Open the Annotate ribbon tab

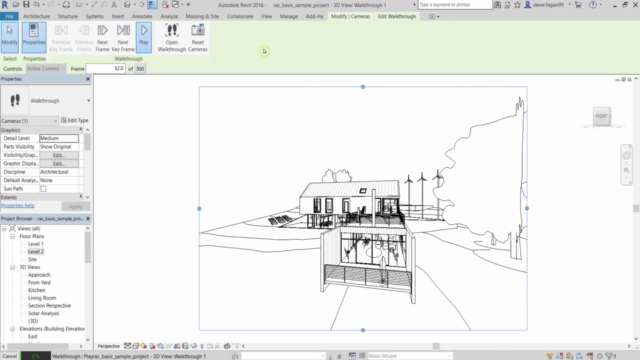[x=142, y=16]
